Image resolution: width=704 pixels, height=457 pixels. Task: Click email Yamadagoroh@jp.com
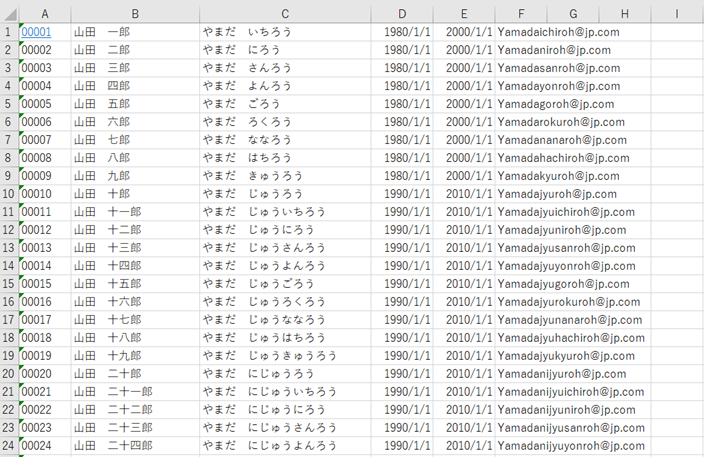555,104
